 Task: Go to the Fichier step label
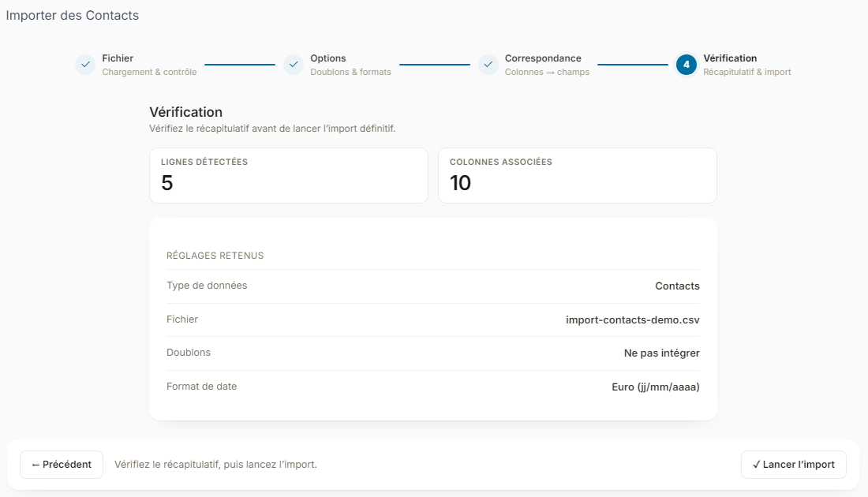pos(118,58)
